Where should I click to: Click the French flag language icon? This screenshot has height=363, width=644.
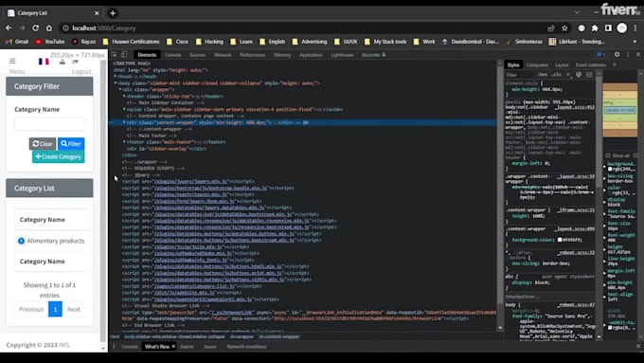pos(44,62)
